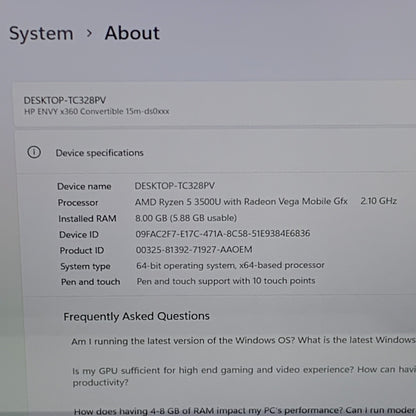Click the Pen and touch label
The height and width of the screenshot is (416, 416).
[90, 282]
